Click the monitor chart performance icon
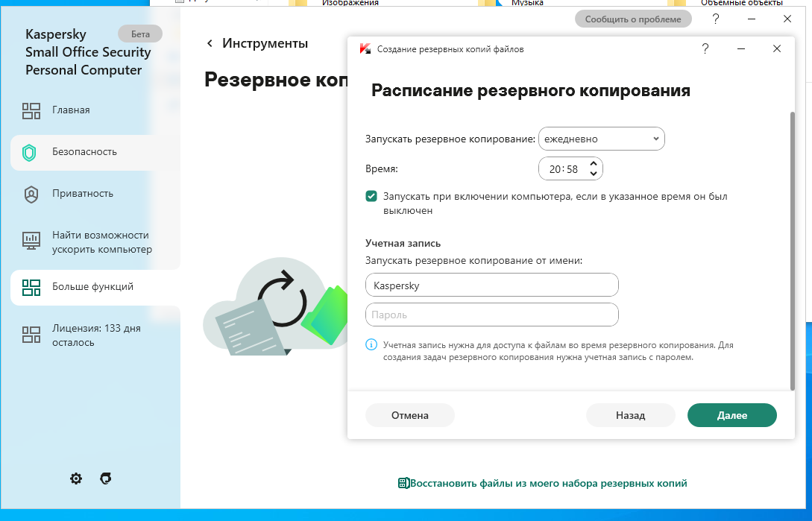812x521 pixels. pos(31,241)
